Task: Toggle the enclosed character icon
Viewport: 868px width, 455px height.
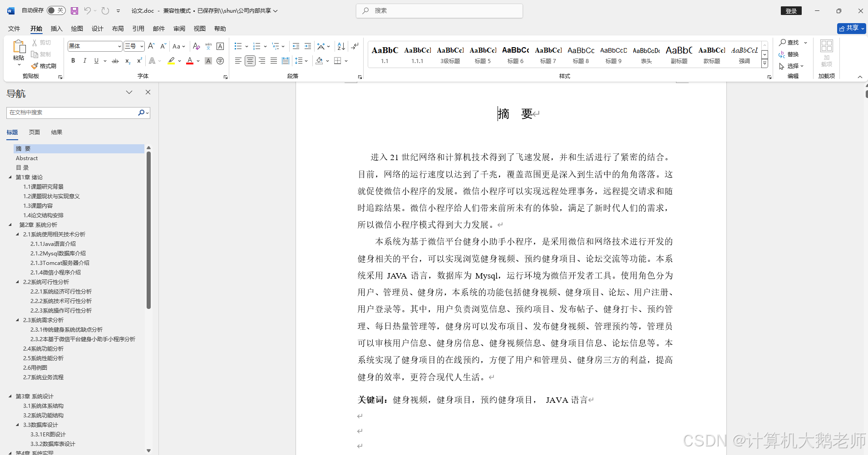Action: click(x=220, y=61)
